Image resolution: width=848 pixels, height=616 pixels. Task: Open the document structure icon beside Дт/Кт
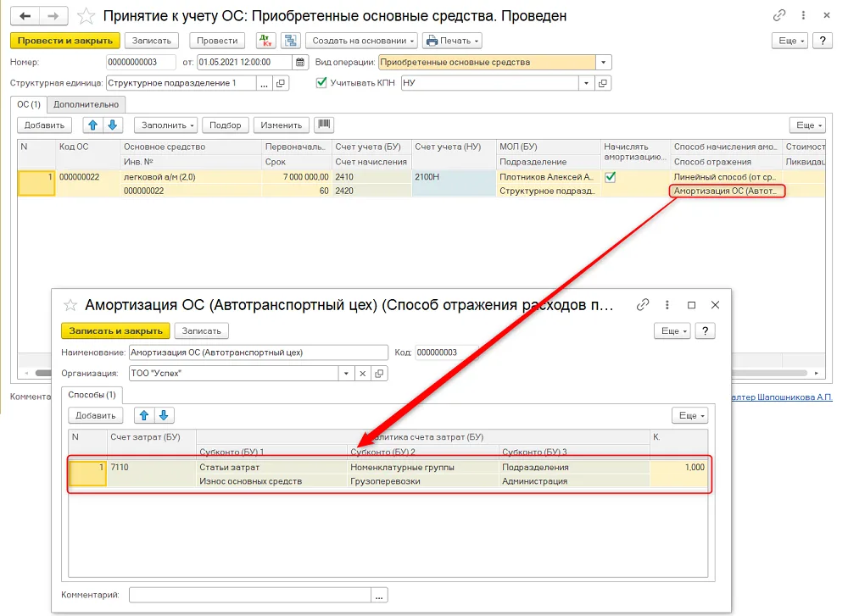pyautogui.click(x=291, y=41)
